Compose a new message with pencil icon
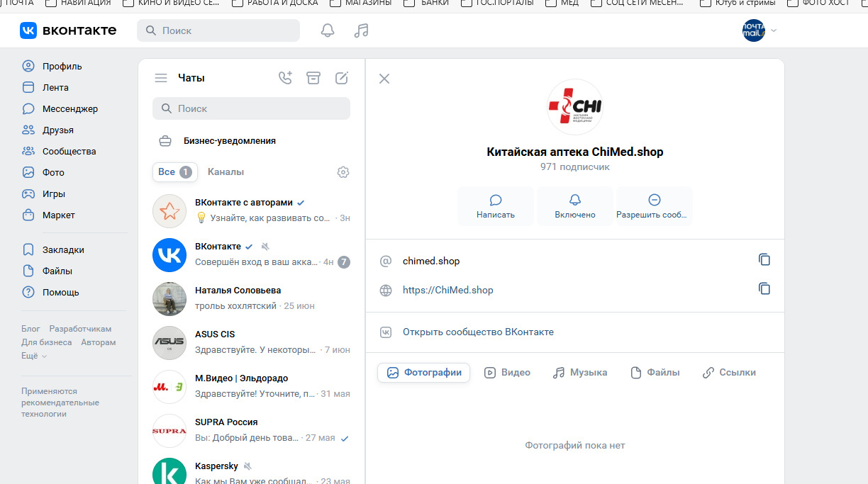 342,78
